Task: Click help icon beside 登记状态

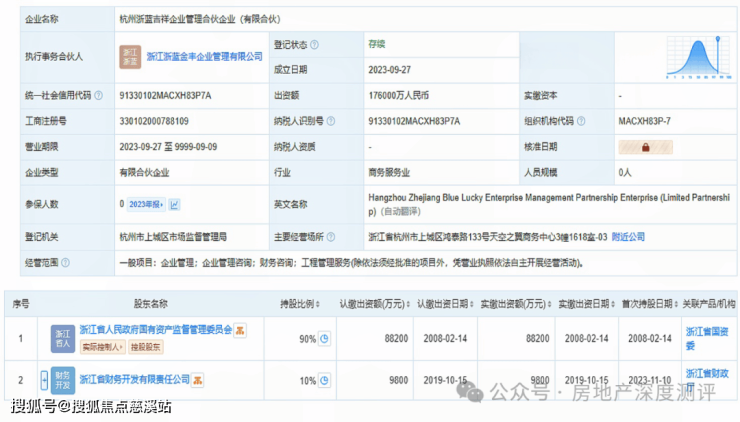Action: 314,45
